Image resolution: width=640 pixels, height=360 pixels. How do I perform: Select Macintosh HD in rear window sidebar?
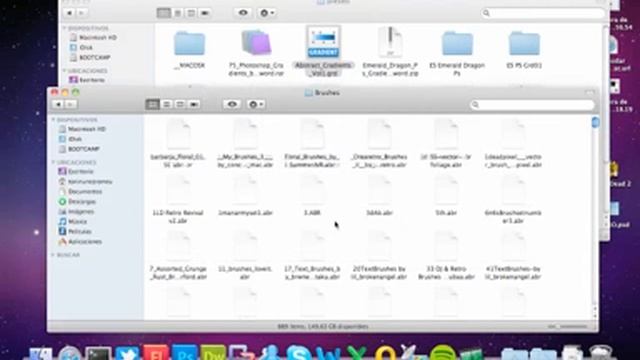[93, 38]
